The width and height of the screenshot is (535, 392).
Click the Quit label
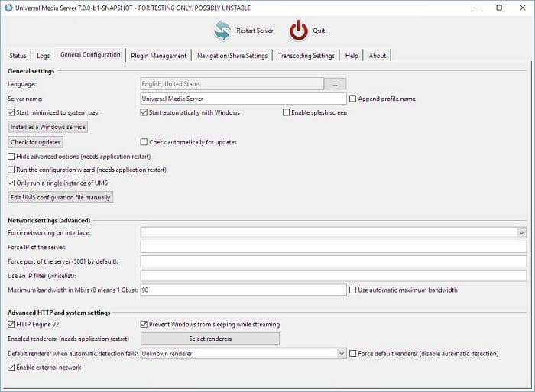click(x=319, y=31)
